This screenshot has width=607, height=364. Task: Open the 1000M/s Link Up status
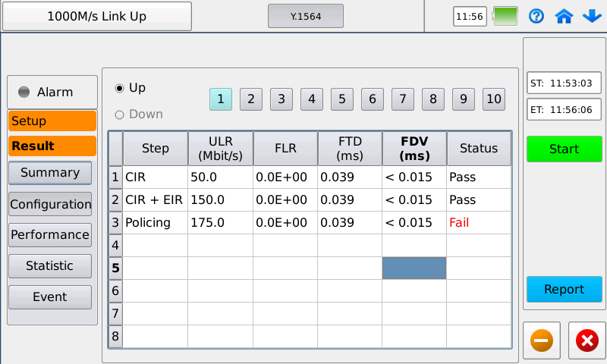click(96, 16)
